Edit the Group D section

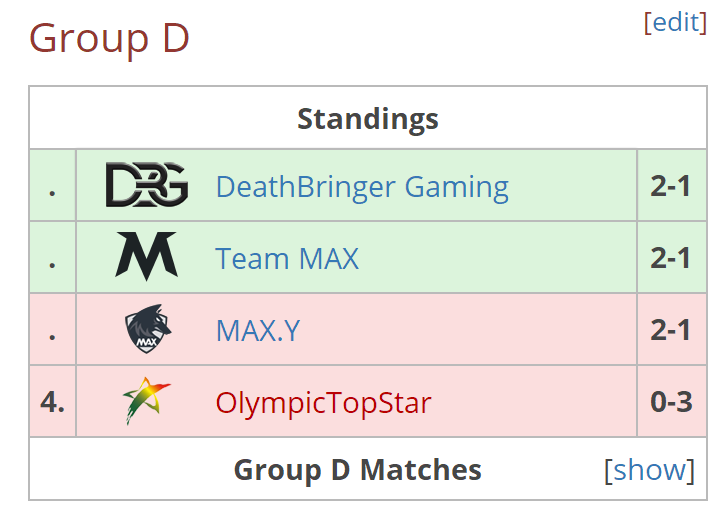[675, 22]
